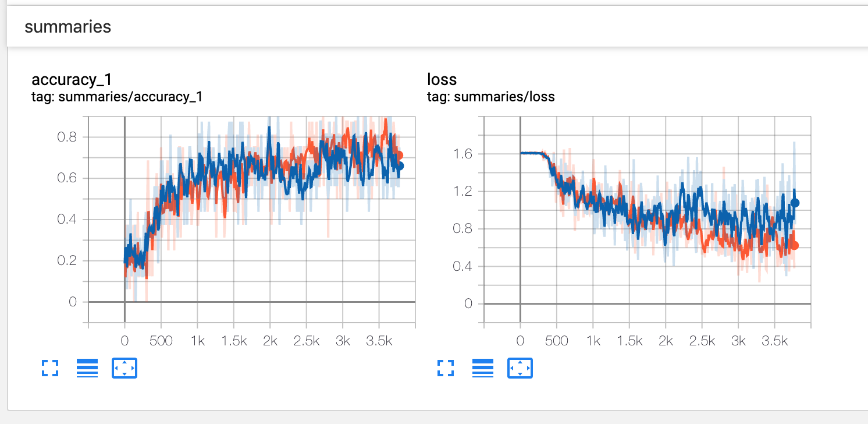
Task: Click 2.5k x-axis label on loss chart
Action: 702,341
